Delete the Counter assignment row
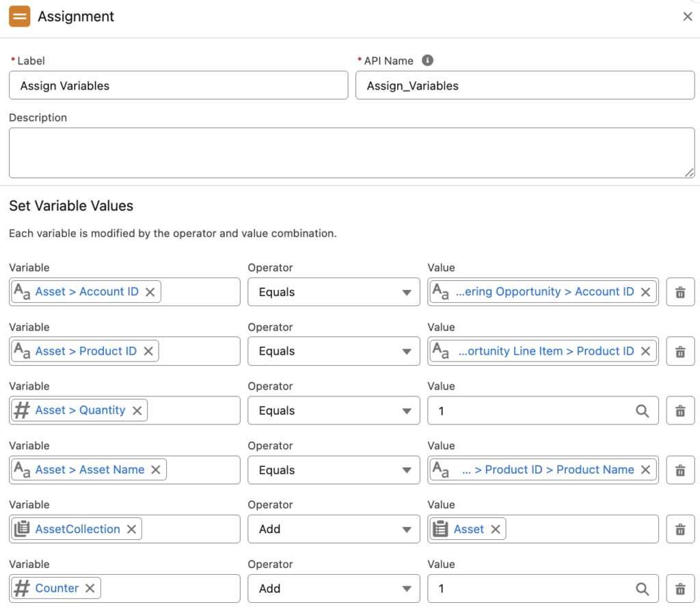The width and height of the screenshot is (700, 609). coord(680,588)
